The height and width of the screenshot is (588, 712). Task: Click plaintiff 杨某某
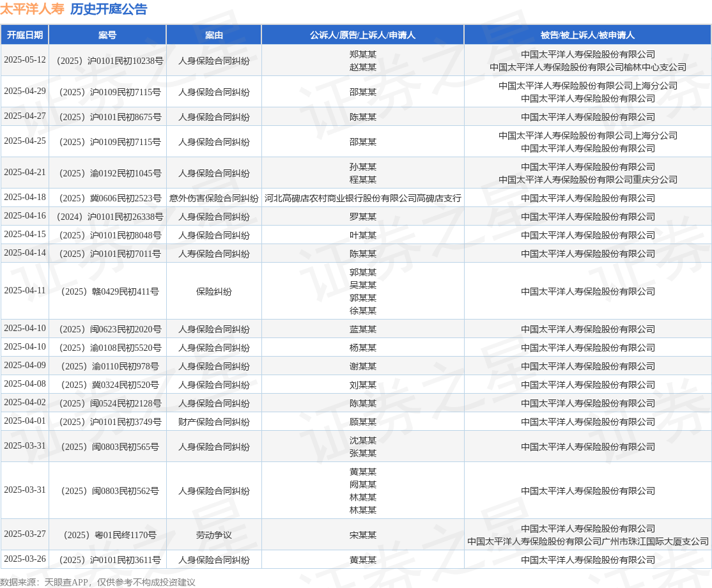[363, 348]
